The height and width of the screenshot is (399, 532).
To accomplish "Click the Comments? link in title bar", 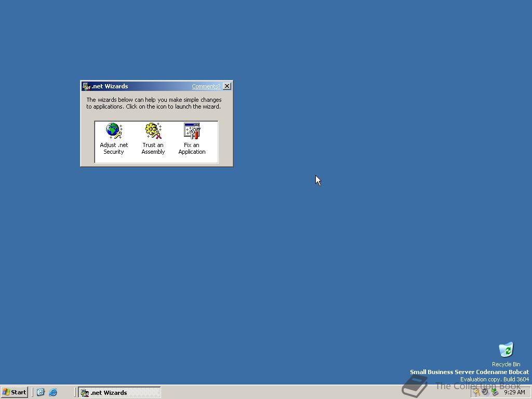I will pos(206,86).
